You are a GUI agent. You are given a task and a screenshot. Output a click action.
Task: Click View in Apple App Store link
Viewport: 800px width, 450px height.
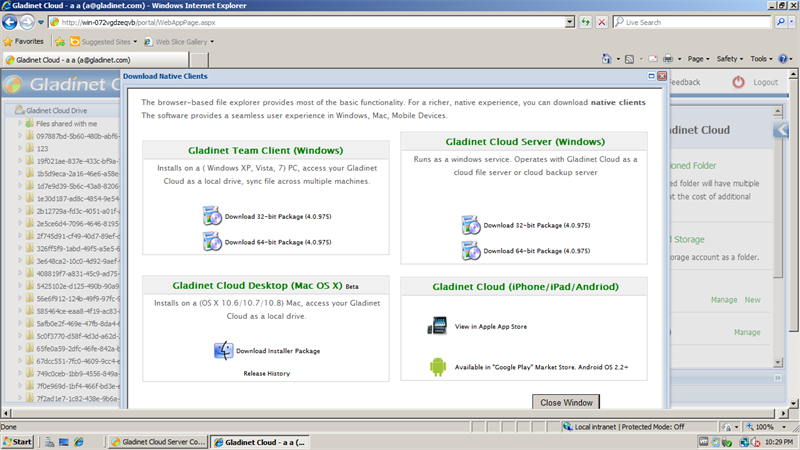[x=491, y=327]
